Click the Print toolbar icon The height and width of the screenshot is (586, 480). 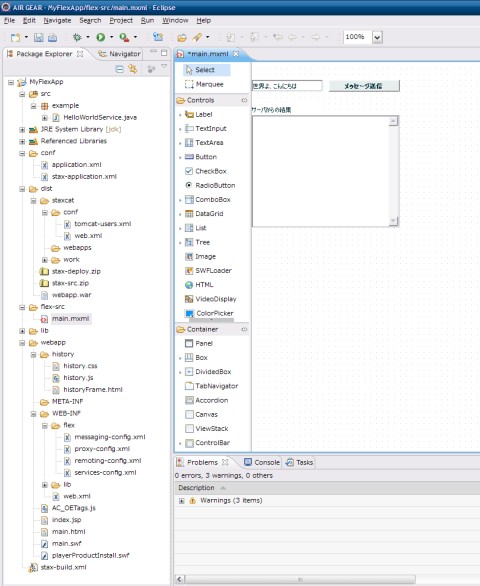(x=53, y=37)
